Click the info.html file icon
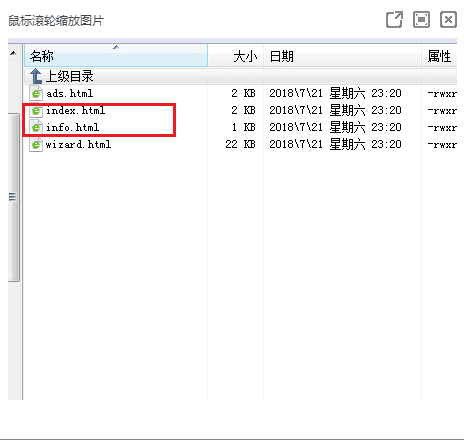The height and width of the screenshot is (440, 464). (36, 127)
